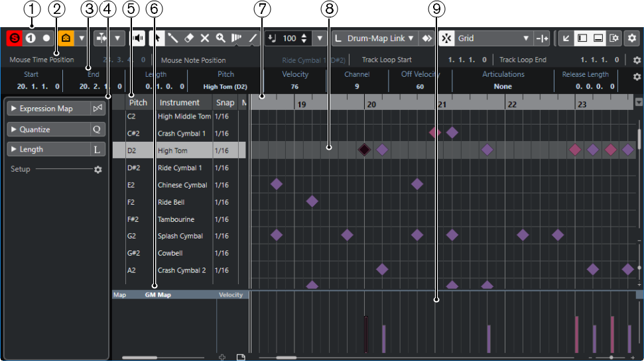Select the Object Selection arrow tool
The image size is (644, 361).
pyautogui.click(x=157, y=38)
